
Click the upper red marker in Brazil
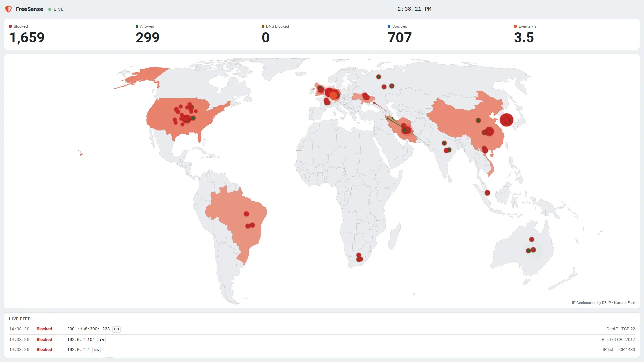246,214
